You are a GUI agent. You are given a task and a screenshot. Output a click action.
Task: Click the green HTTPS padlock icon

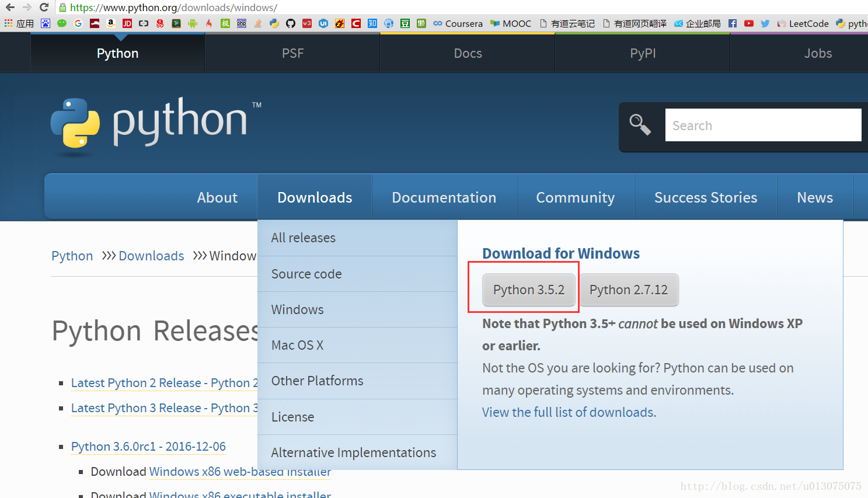pos(63,8)
